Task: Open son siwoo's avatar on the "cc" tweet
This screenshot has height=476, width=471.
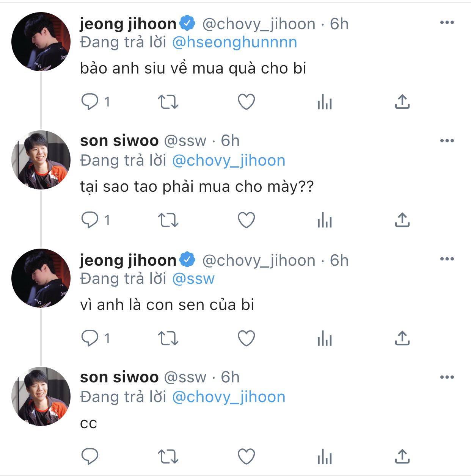Action: (x=41, y=396)
